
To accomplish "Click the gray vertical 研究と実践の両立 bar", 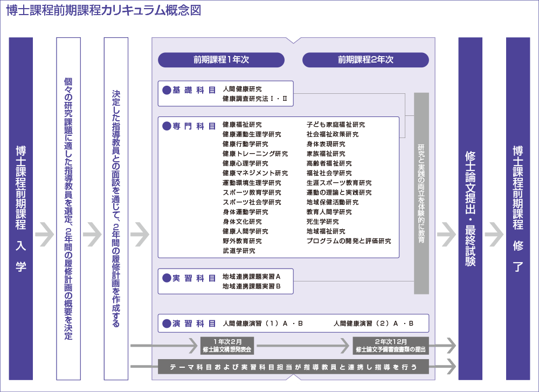I will [x=421, y=193].
